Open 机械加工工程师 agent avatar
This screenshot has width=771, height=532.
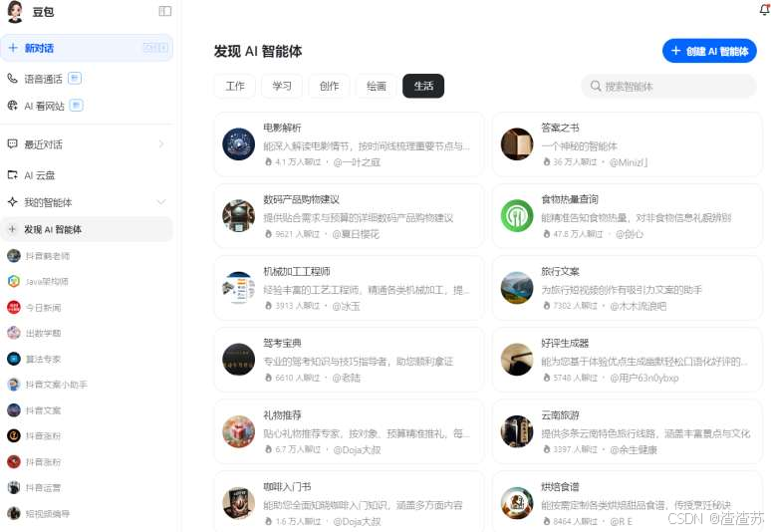(x=238, y=288)
